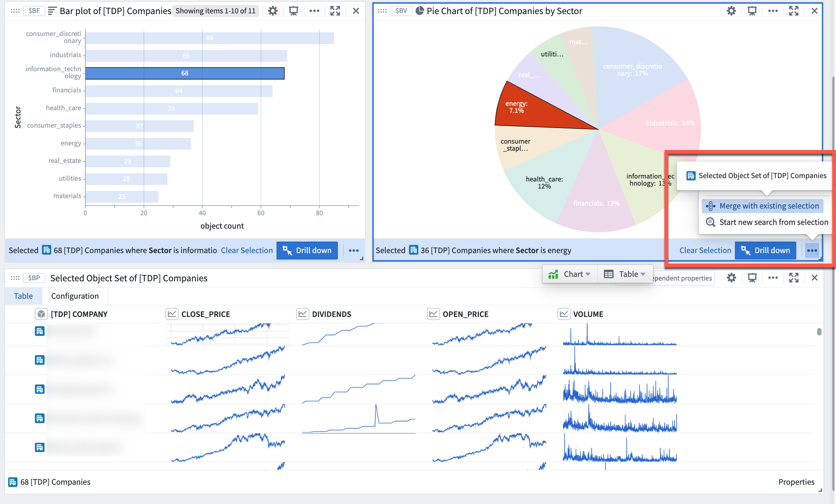
Task: Click the fourth row's DIVIDENDS sparkline
Action: coord(358,419)
